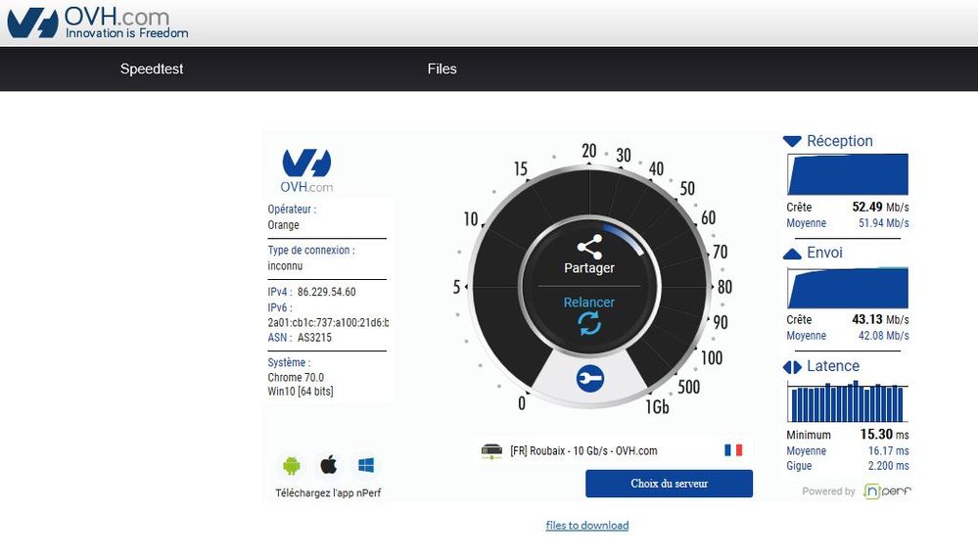Click the French flag icon
Viewport: 978px width, 560px height.
click(x=733, y=449)
